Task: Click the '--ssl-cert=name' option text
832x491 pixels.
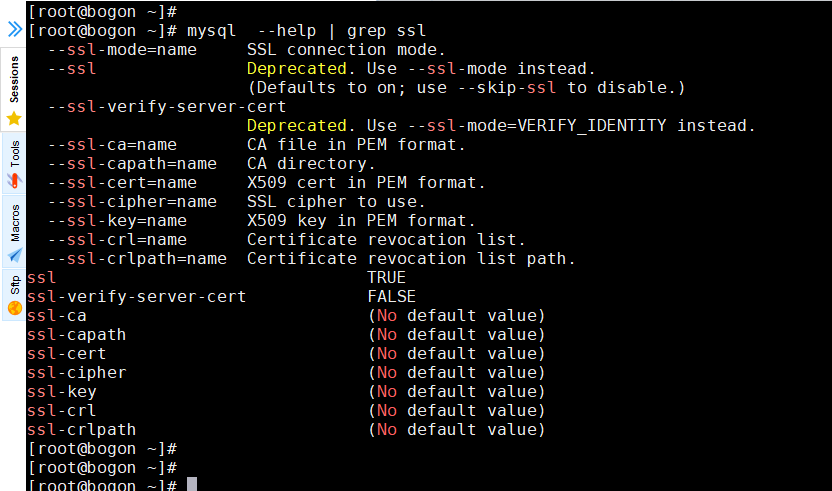Action: pos(122,183)
